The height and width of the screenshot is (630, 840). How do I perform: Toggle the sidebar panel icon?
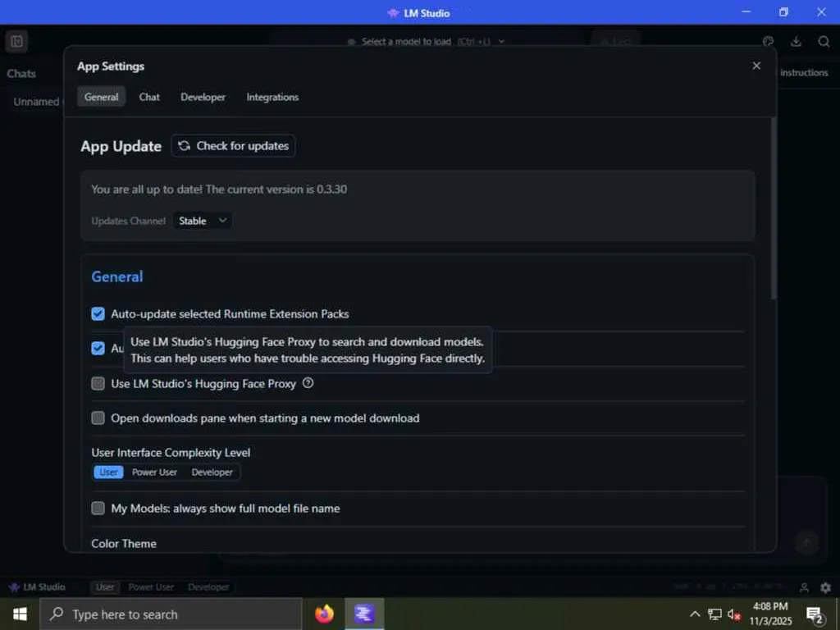pyautogui.click(x=16, y=41)
